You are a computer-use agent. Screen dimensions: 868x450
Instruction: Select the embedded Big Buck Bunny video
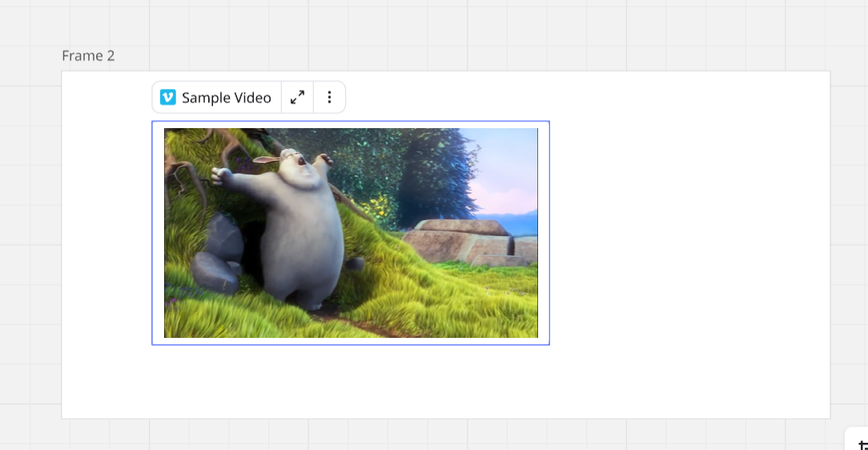[x=351, y=233]
